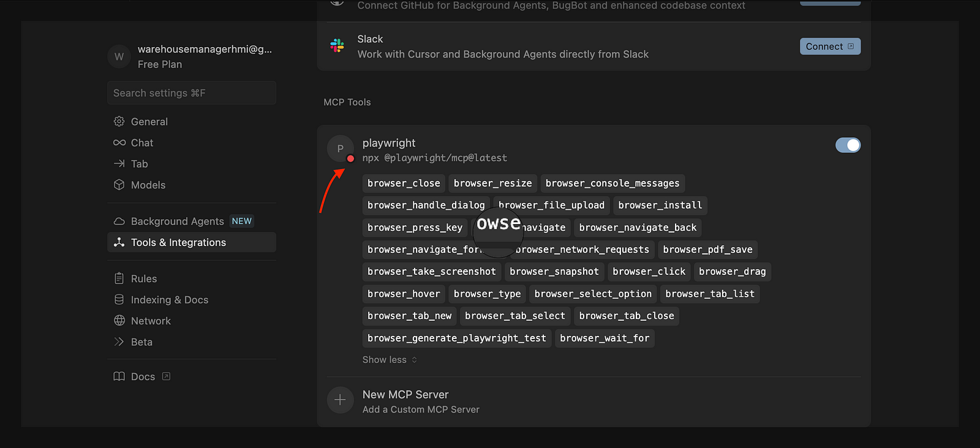980x448 pixels.
Task: Open account warehousemanagerhmi email entry
Action: tap(205, 49)
